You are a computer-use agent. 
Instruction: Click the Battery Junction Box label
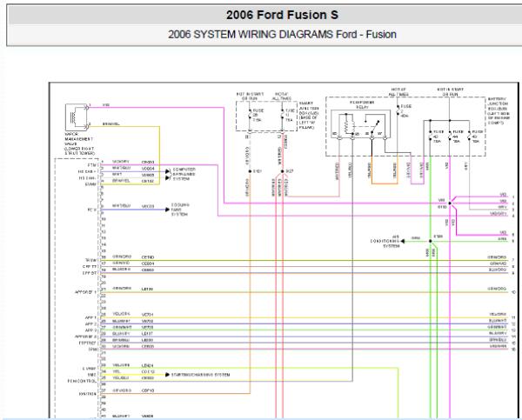pyautogui.click(x=499, y=111)
